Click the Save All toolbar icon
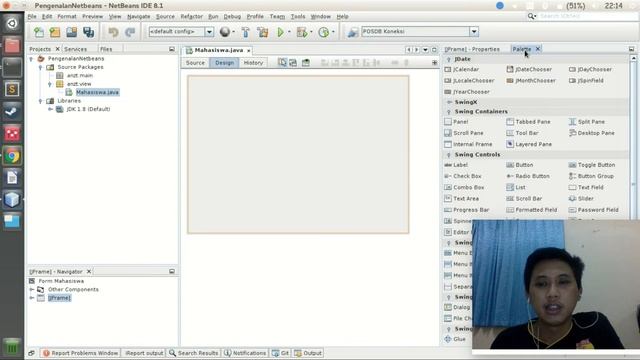 point(89,32)
